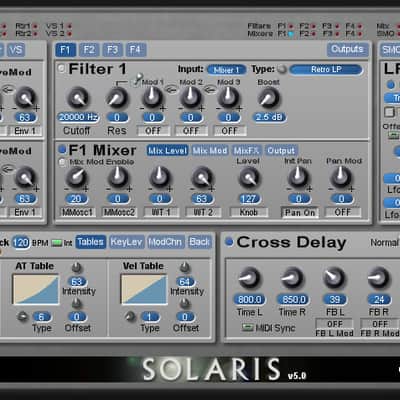
Task: Click the Outputs button
Action: tap(347, 50)
